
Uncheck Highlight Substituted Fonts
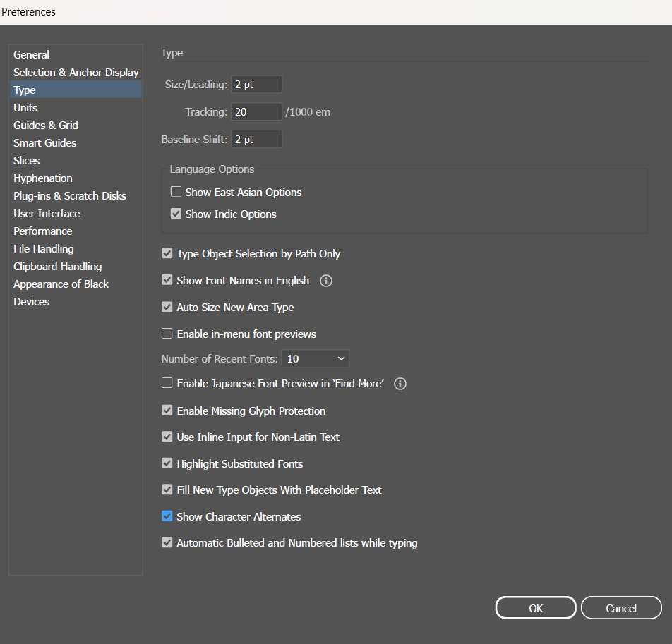(x=167, y=463)
